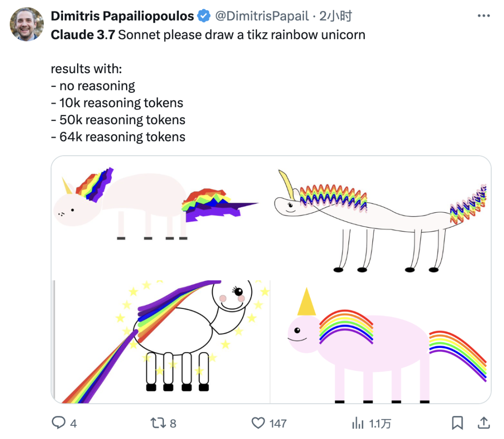Image resolution: width=504 pixels, height=439 pixels.
Task: Bookmark this tweet
Action: [x=458, y=423]
